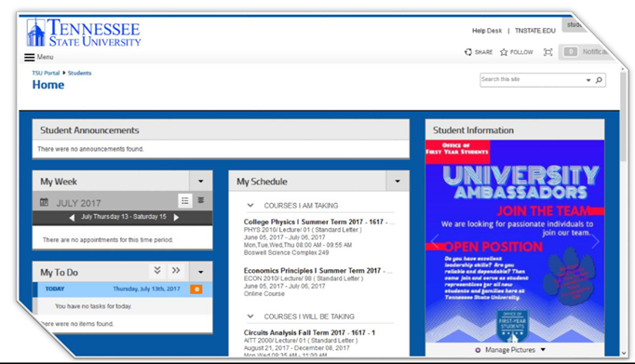
Task: Open the Notifications button
Action: click(586, 52)
